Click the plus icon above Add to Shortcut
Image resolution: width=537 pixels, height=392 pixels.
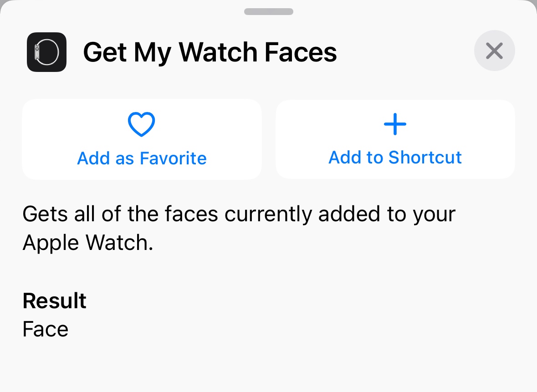tap(395, 124)
